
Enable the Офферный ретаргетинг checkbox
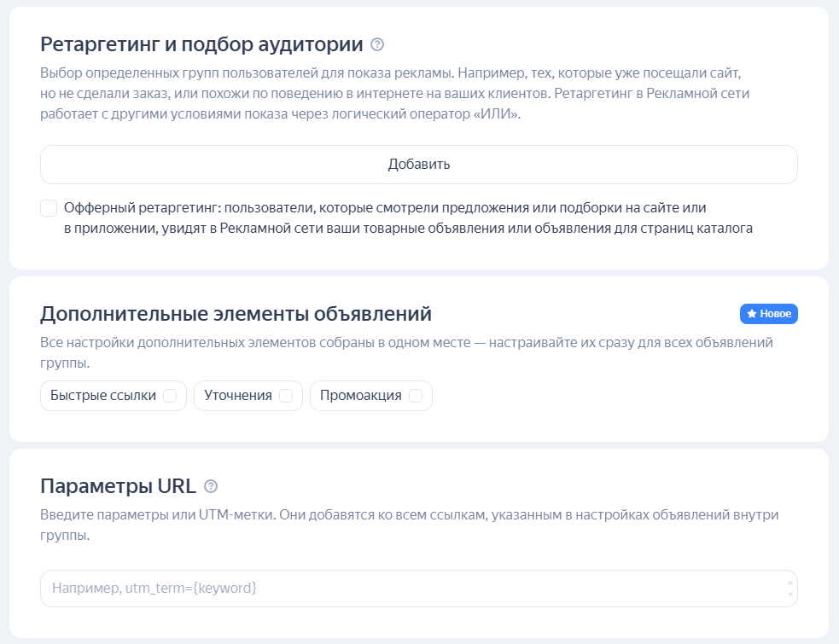[x=49, y=208]
